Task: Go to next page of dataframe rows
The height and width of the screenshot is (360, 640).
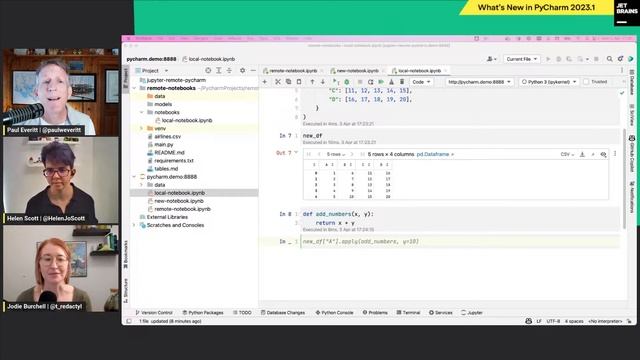Action: coord(352,154)
